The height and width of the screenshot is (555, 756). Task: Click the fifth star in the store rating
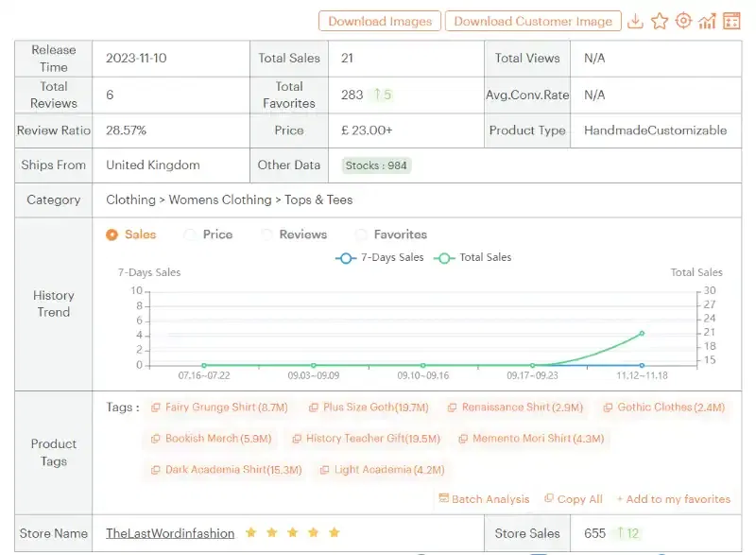click(x=334, y=532)
